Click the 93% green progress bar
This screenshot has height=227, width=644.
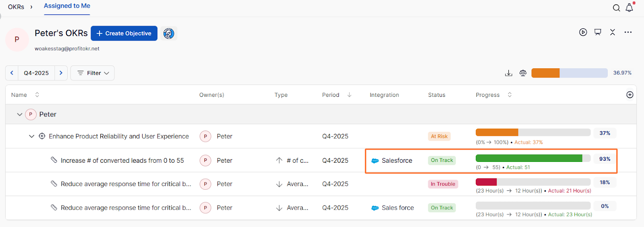point(533,158)
